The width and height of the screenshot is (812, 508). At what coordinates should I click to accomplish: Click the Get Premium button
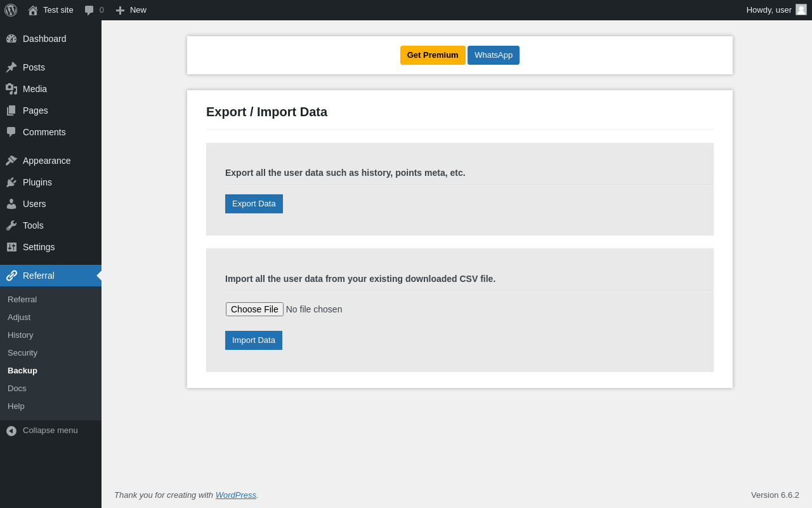(433, 55)
